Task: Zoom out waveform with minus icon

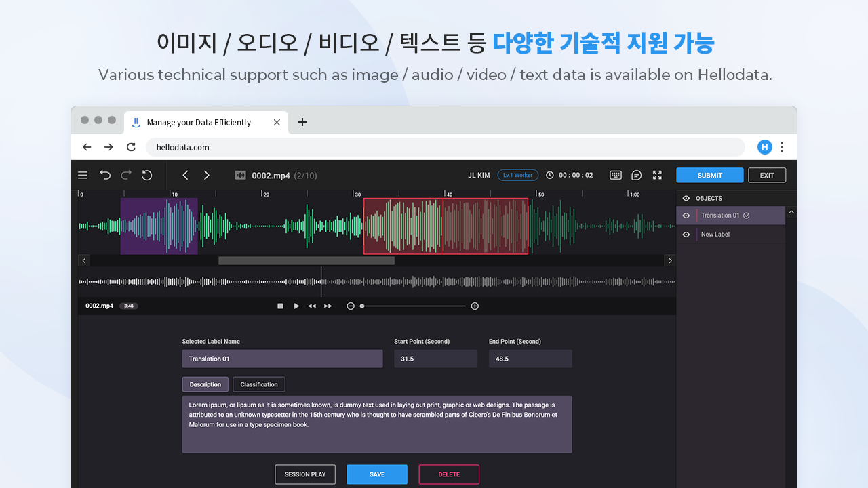Action: pos(351,306)
